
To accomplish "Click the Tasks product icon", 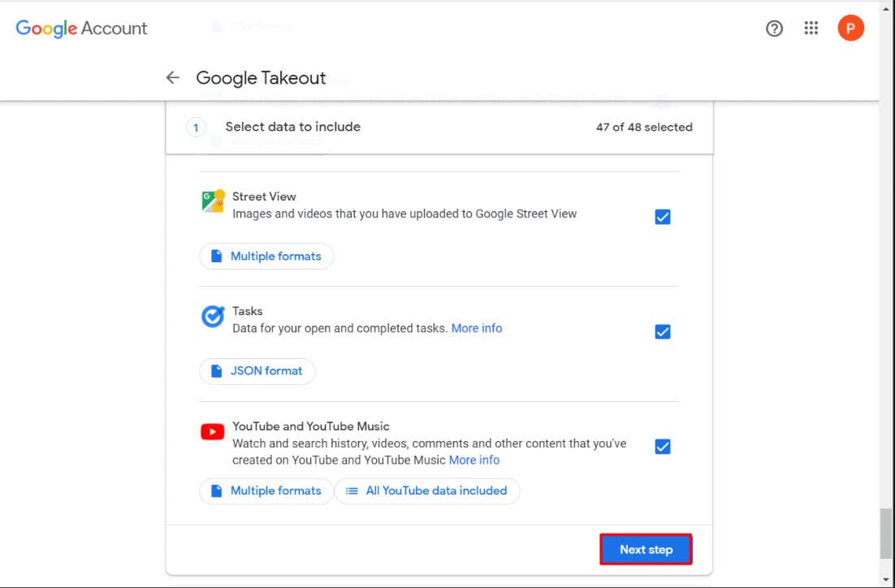I will pos(213,316).
